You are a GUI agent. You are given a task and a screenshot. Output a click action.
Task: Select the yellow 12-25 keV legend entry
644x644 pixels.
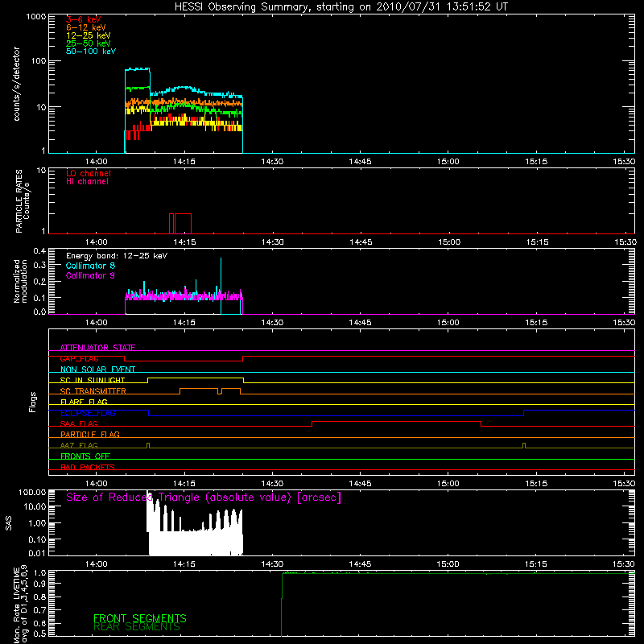click(x=89, y=35)
